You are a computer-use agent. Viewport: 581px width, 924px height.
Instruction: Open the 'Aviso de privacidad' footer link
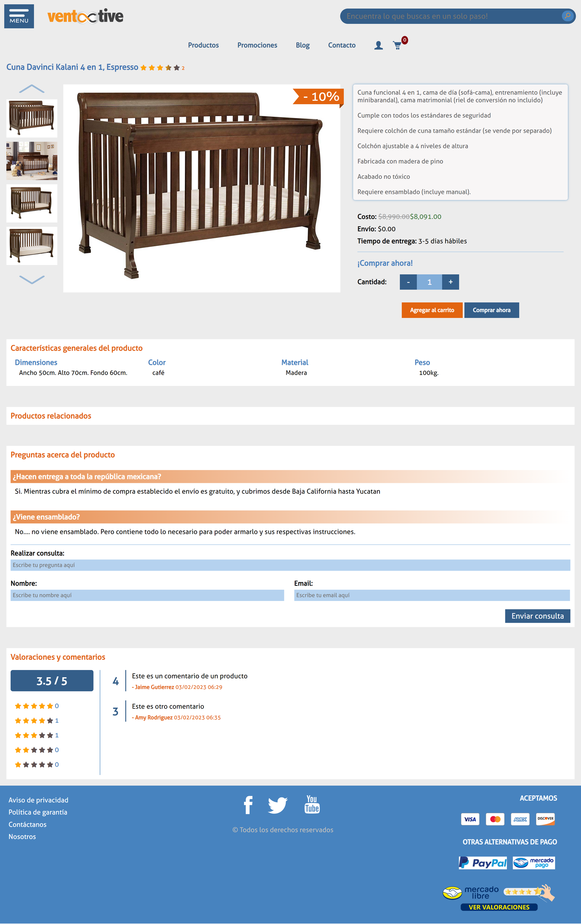click(x=38, y=800)
